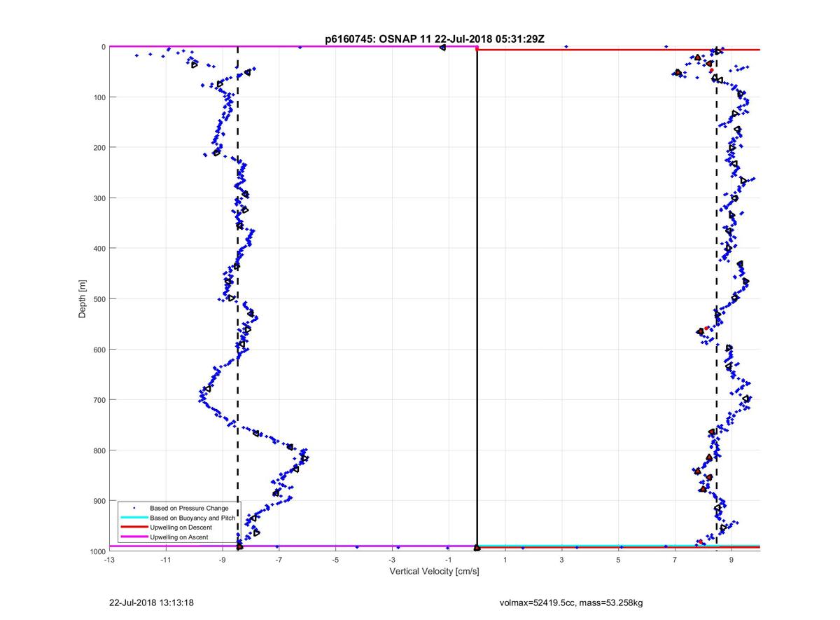
Task: Click the timestamp '22-Jul-2018 13:13:18'
Action: click(151, 602)
